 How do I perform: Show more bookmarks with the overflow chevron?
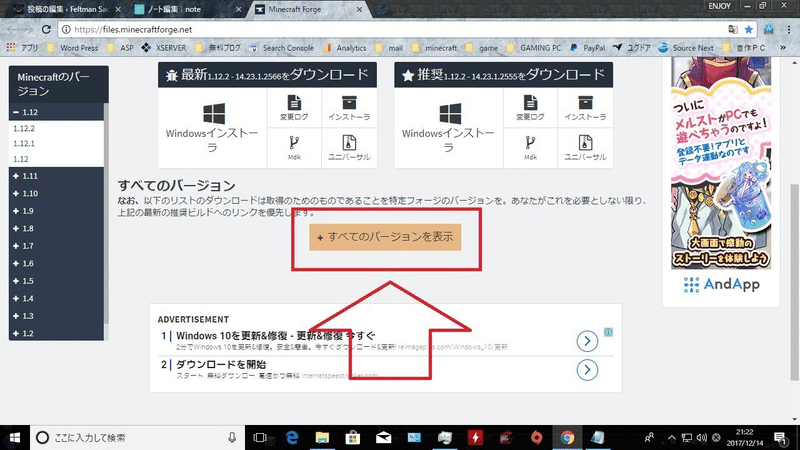[783, 47]
